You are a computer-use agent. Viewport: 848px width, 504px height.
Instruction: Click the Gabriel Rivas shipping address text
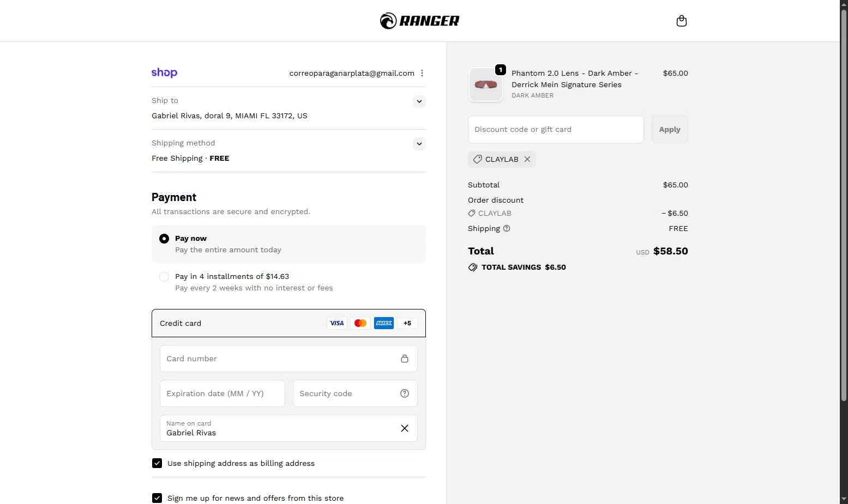click(230, 116)
